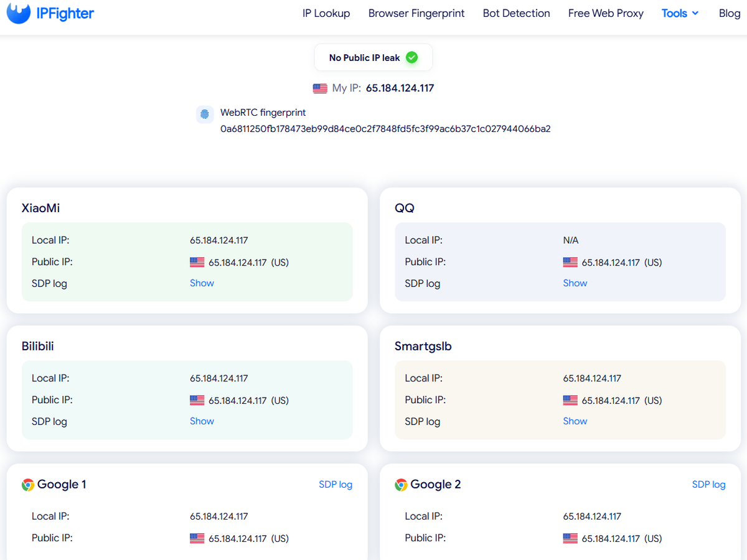
Task: Click the US flag in XiaoMi Public IP row
Action: click(197, 263)
